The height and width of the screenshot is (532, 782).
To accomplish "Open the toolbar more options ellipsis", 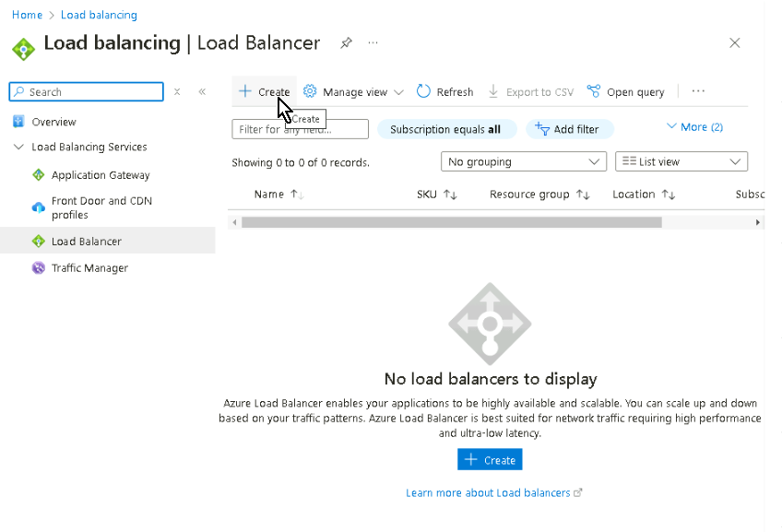I will (698, 91).
